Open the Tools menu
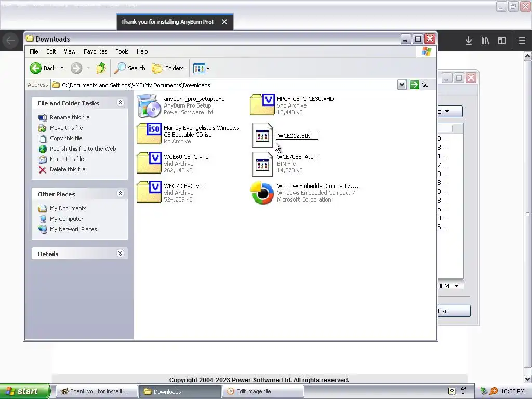 pyautogui.click(x=122, y=51)
